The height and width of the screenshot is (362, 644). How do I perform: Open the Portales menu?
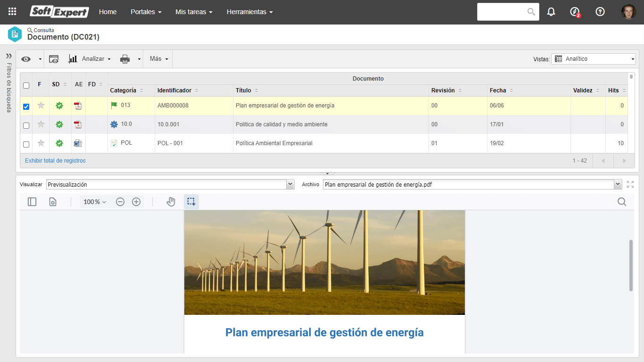[146, 12]
